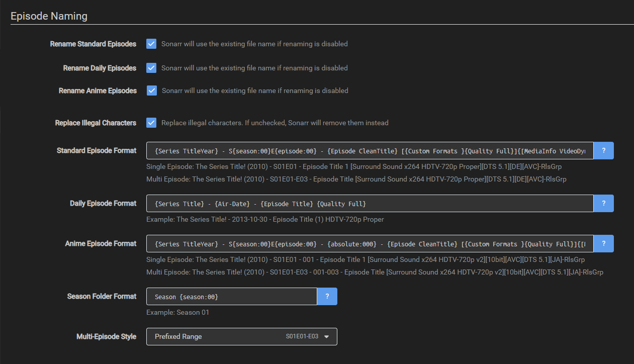Disable renaming of Standard Episodes

[151, 44]
